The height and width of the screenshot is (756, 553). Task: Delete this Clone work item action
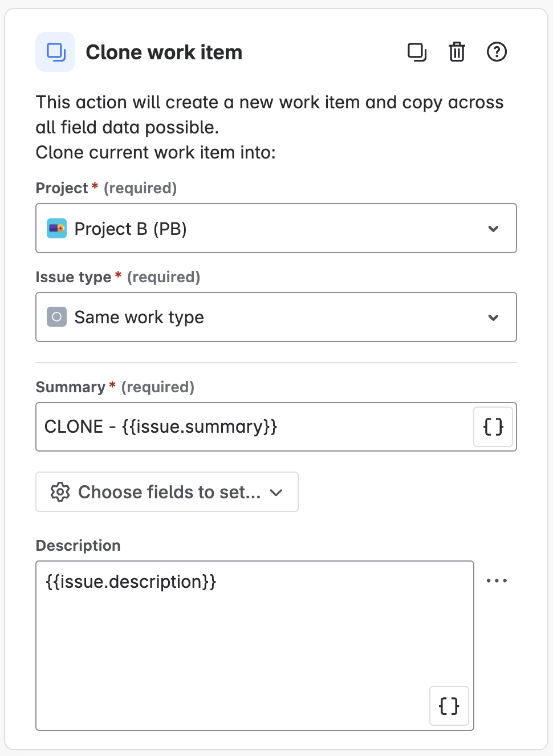click(x=456, y=52)
